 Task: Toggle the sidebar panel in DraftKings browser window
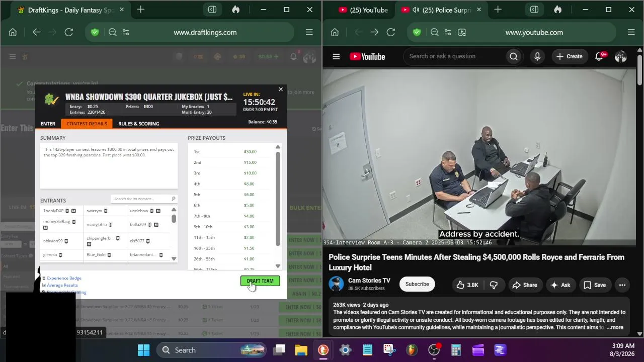click(212, 10)
